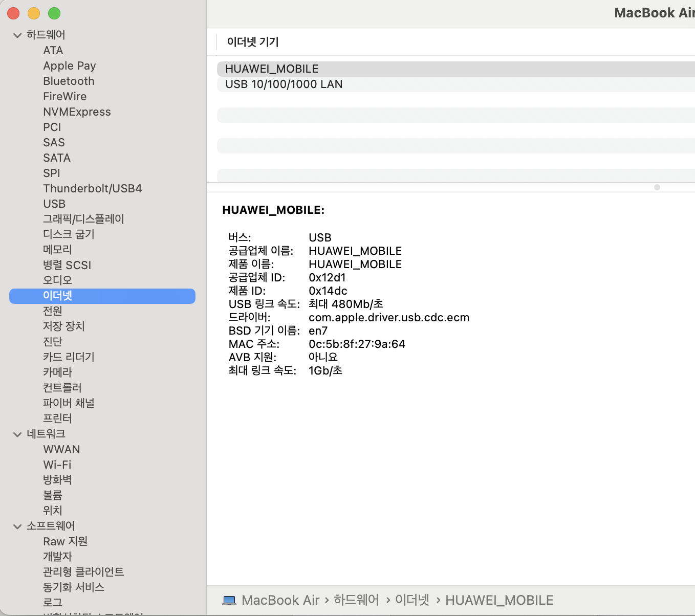The width and height of the screenshot is (695, 616).
Task: Click vendor ID value 0x12d1
Action: (327, 278)
